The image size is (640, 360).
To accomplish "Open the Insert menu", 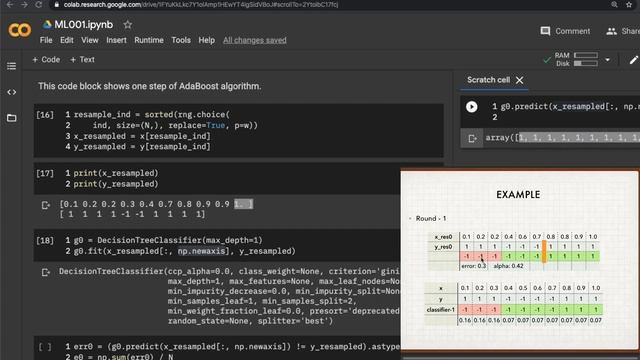I will [116, 40].
